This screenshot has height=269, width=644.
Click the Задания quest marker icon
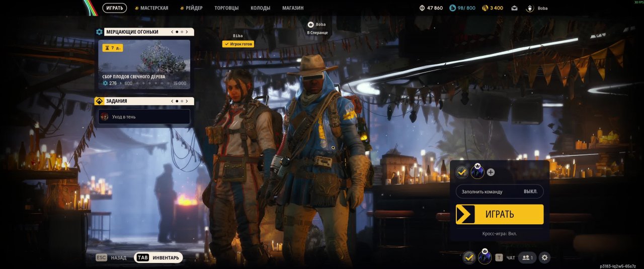click(99, 101)
